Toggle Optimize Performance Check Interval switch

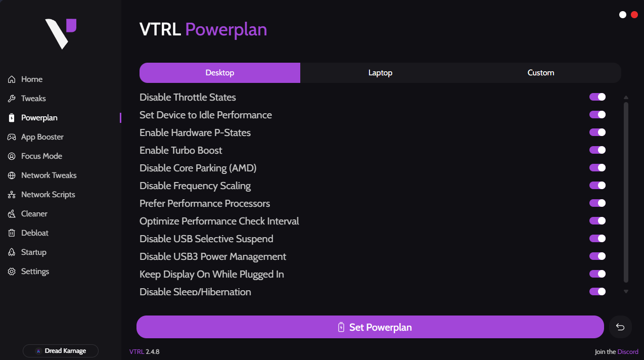coord(597,221)
